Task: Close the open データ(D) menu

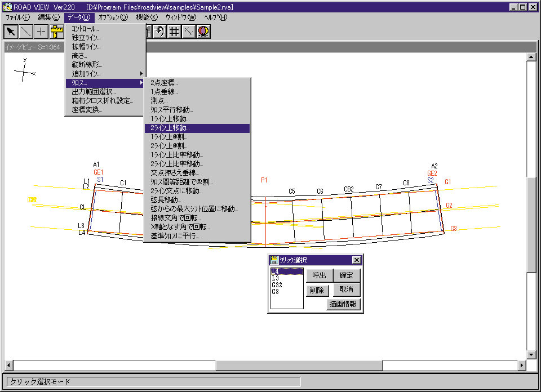Action: tap(79, 17)
